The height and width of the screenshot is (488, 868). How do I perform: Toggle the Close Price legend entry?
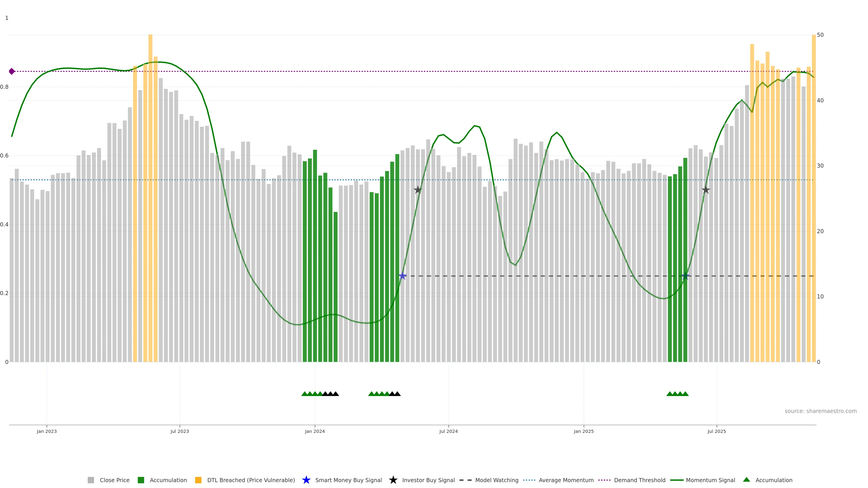pyautogui.click(x=114, y=480)
